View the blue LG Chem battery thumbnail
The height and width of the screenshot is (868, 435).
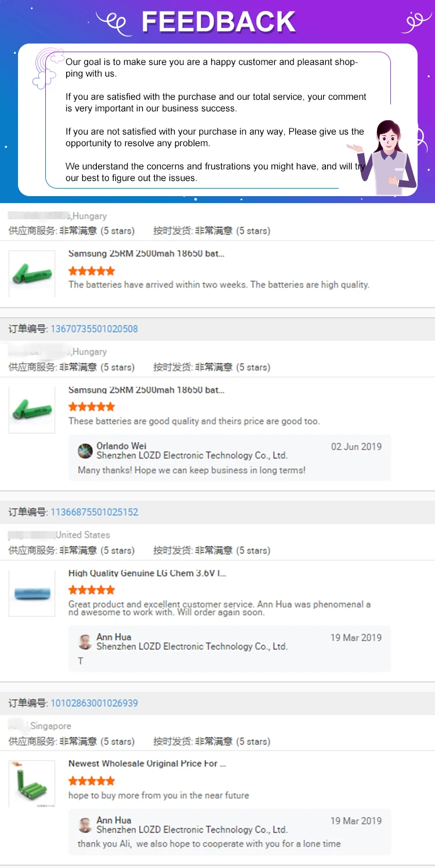pyautogui.click(x=32, y=594)
